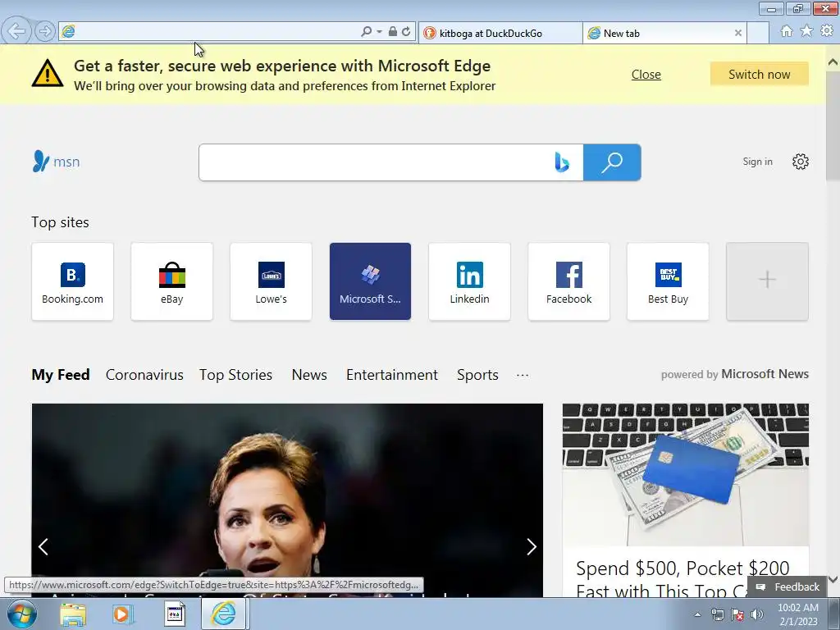Click the browser Forward arrow button

tap(45, 32)
